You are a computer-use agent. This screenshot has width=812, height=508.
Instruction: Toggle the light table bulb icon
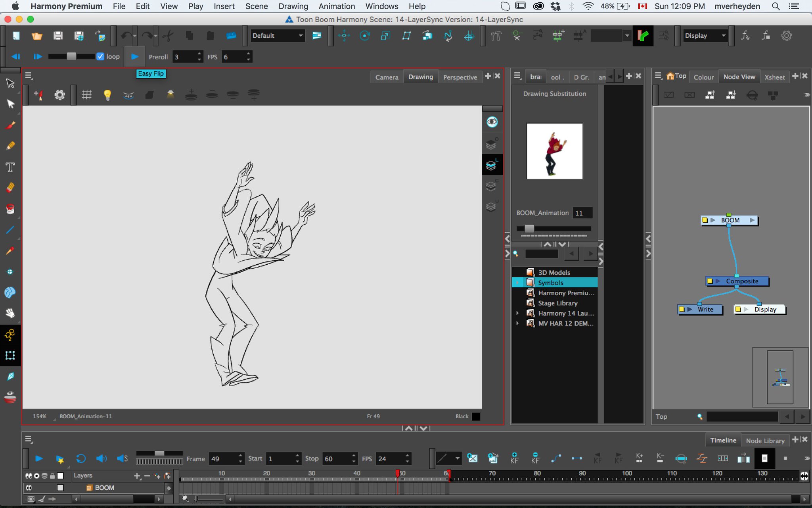click(107, 95)
